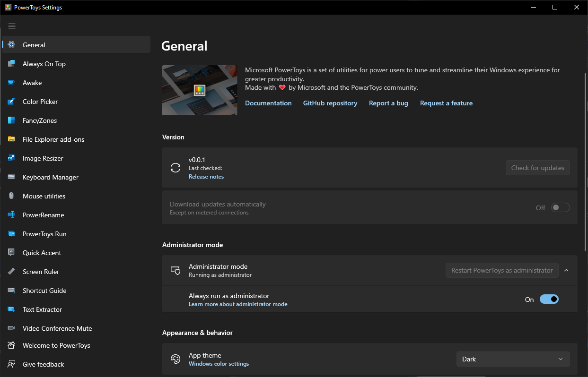
Task: Click the FancyZones layout icon
Action: (11, 120)
